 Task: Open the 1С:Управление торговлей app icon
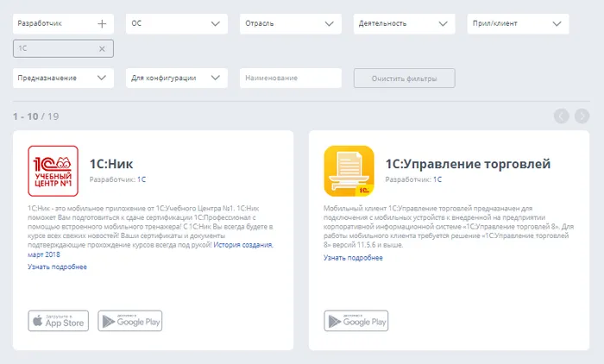[x=349, y=171]
